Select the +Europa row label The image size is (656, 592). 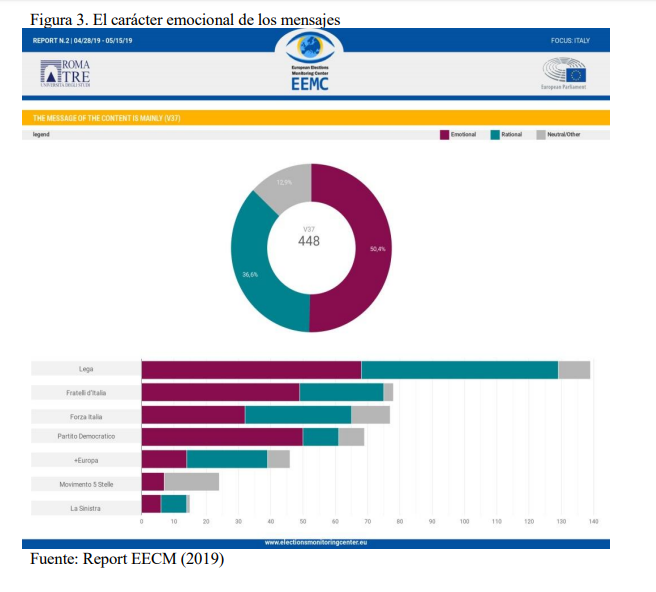86,459
